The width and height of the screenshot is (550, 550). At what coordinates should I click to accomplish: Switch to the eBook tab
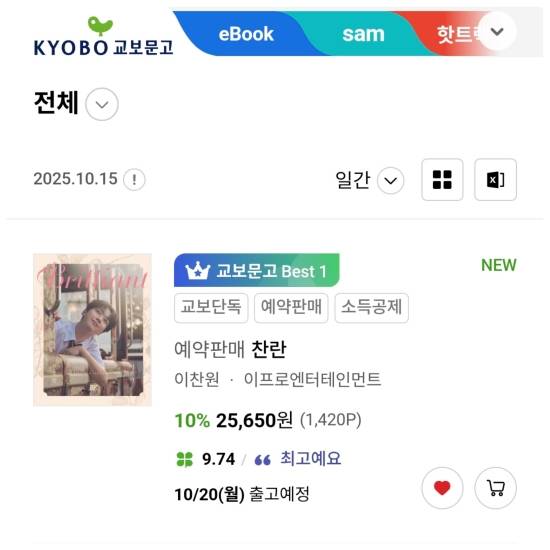(x=246, y=34)
